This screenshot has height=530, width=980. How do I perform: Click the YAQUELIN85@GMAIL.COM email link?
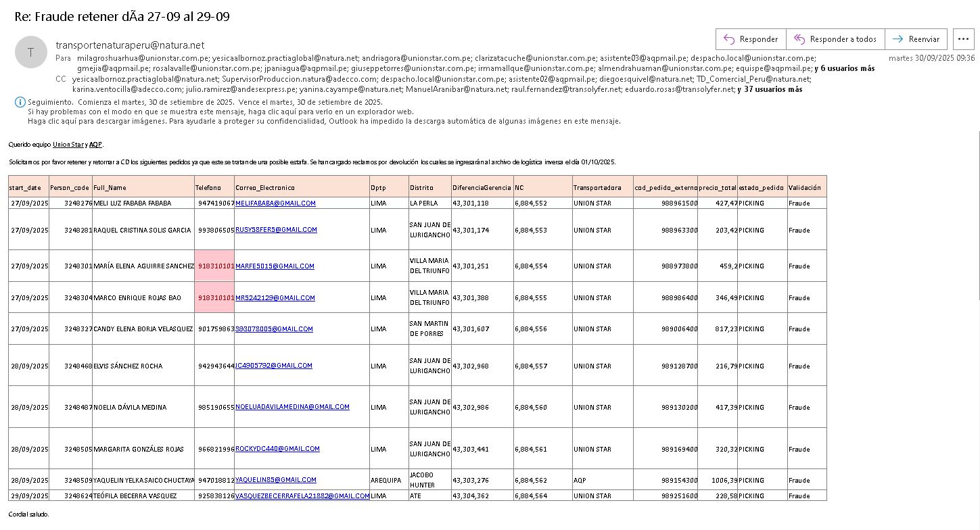[276, 480]
